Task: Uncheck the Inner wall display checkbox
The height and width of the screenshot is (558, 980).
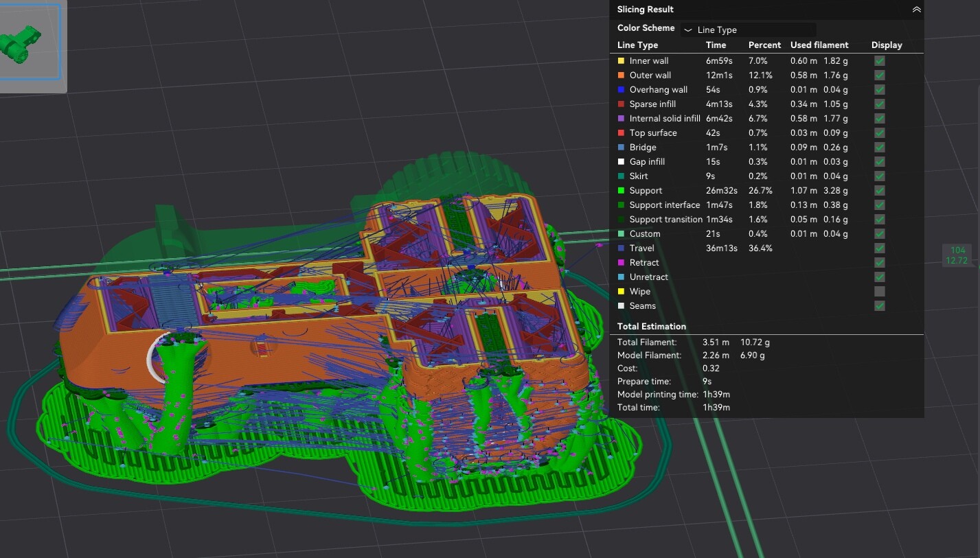Action: pyautogui.click(x=879, y=61)
